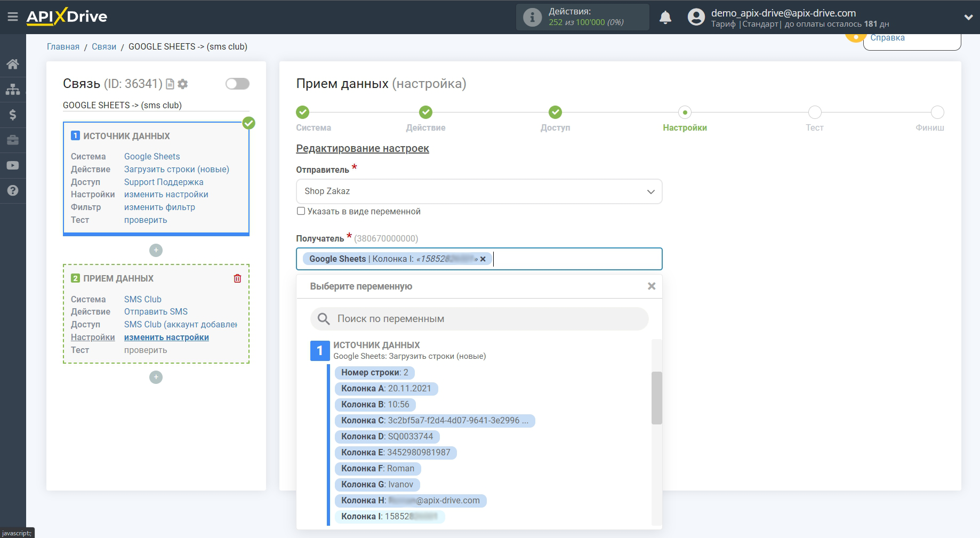Click 'изменить фильтр' link
The height and width of the screenshot is (538, 980).
(x=159, y=207)
